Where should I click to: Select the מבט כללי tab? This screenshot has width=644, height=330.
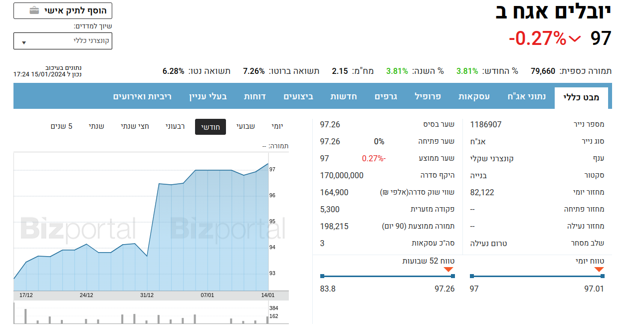(581, 97)
